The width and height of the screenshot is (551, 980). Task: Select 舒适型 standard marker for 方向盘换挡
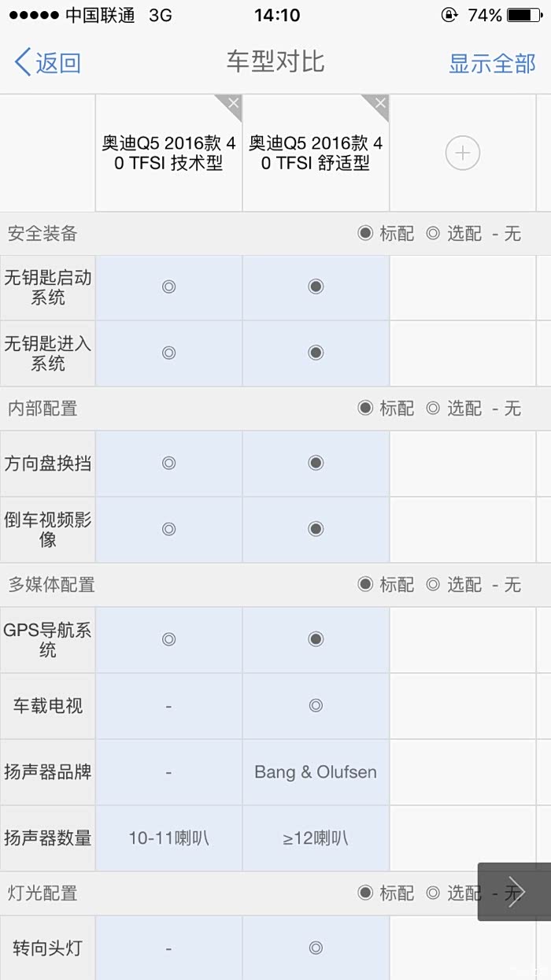click(316, 463)
